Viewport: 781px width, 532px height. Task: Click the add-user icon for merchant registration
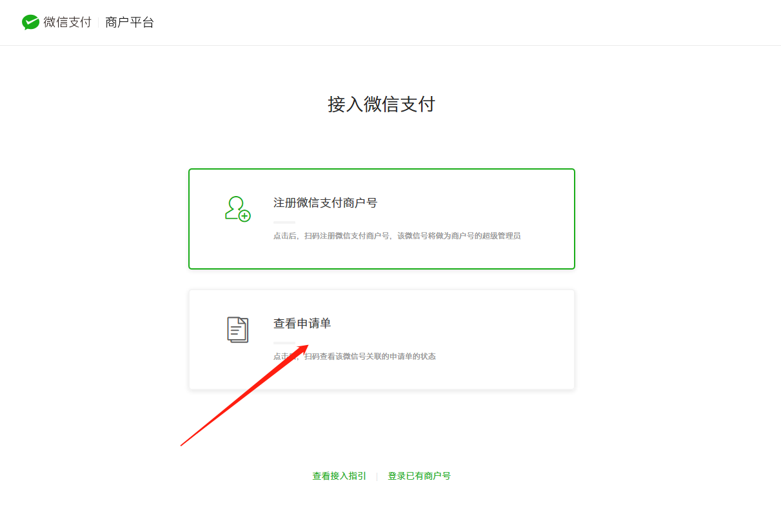click(x=237, y=209)
